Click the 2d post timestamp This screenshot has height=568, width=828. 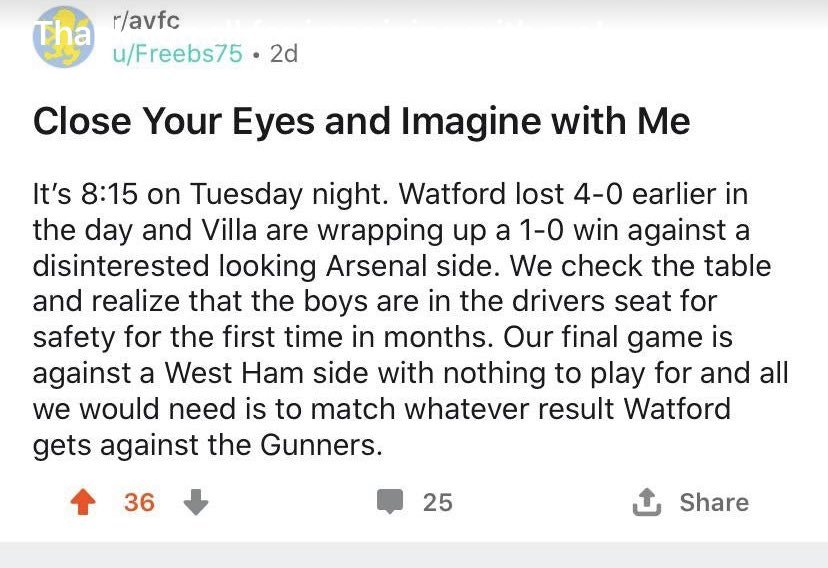284,54
